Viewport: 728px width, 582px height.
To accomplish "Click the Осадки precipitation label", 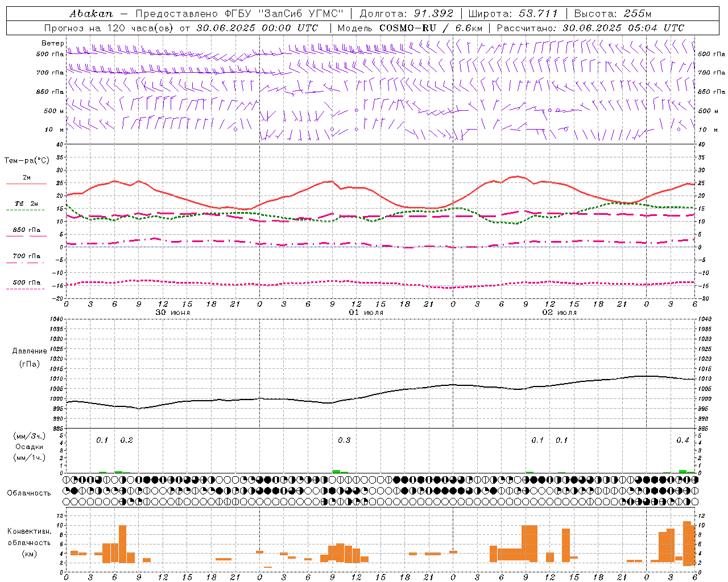I will click(x=30, y=447).
